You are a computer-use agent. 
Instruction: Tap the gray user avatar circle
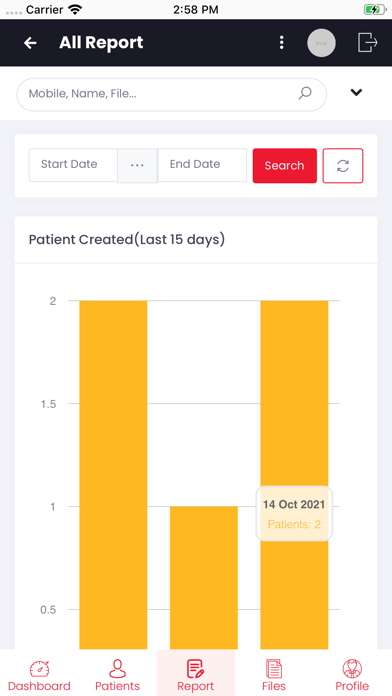(321, 43)
